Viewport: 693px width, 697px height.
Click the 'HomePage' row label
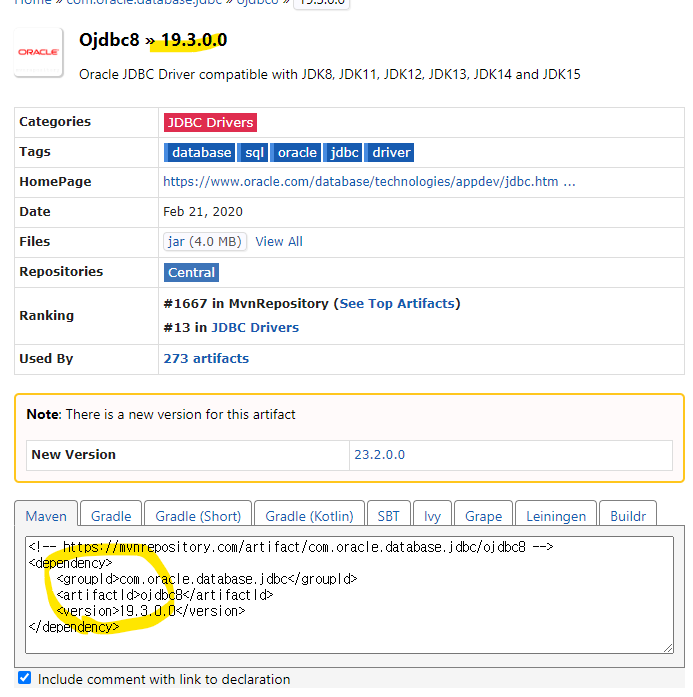click(55, 182)
